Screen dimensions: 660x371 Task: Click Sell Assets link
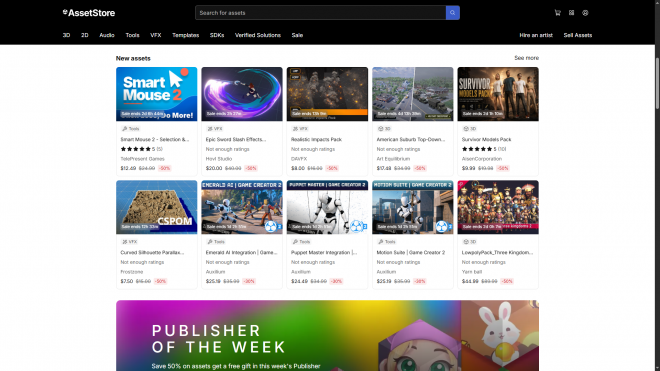(578, 35)
